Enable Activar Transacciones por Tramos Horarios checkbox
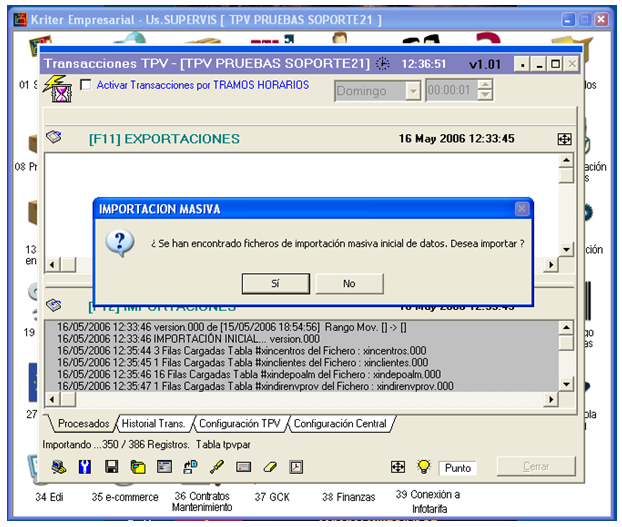Image resolution: width=622 pixels, height=527 pixels. [85, 85]
